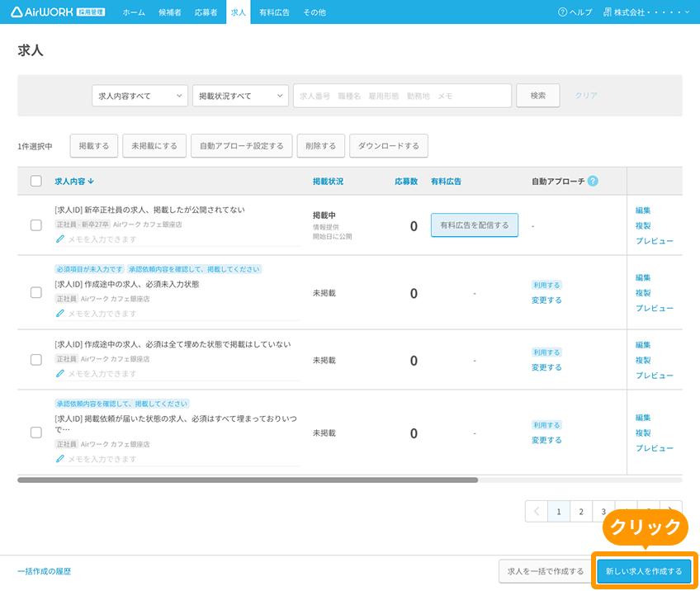Sort by 有料広告 column header
The height and width of the screenshot is (591, 700).
tap(446, 182)
